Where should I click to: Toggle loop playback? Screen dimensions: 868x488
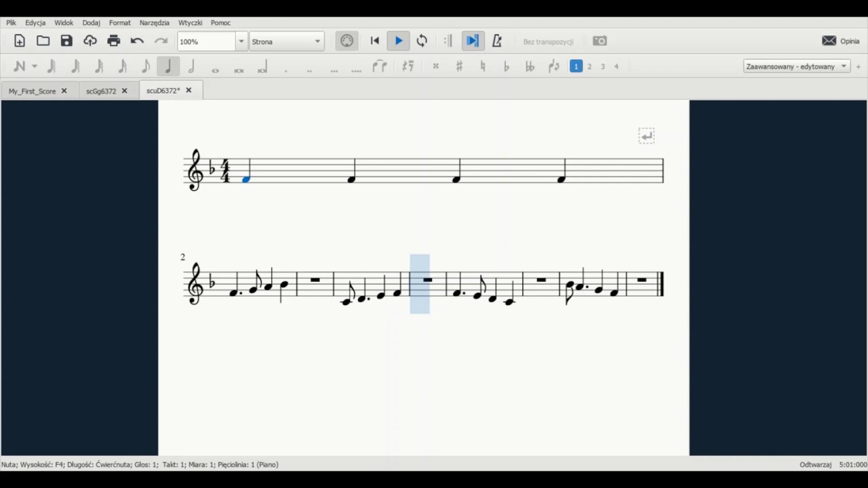point(422,41)
